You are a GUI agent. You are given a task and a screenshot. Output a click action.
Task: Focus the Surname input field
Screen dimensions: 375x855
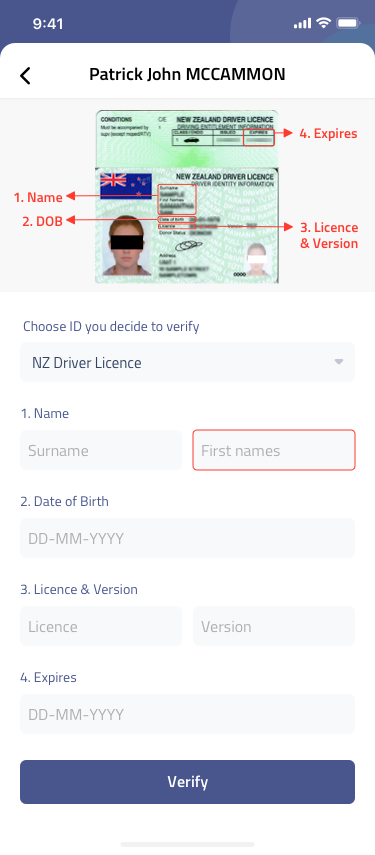[x=101, y=450]
